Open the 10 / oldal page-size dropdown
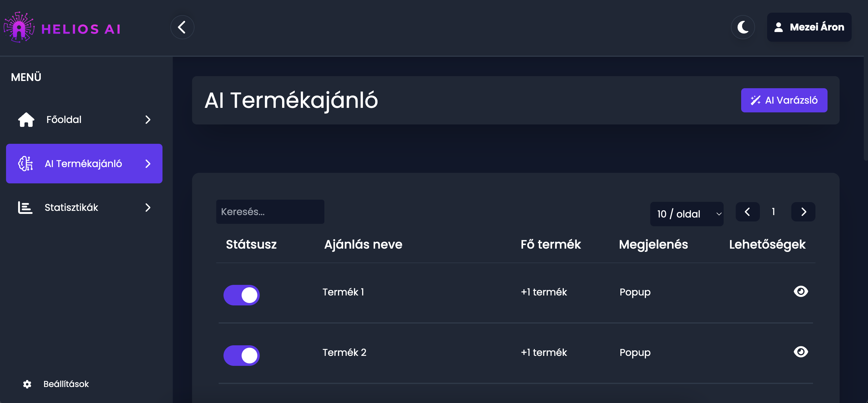The image size is (868, 403). pyautogui.click(x=686, y=214)
